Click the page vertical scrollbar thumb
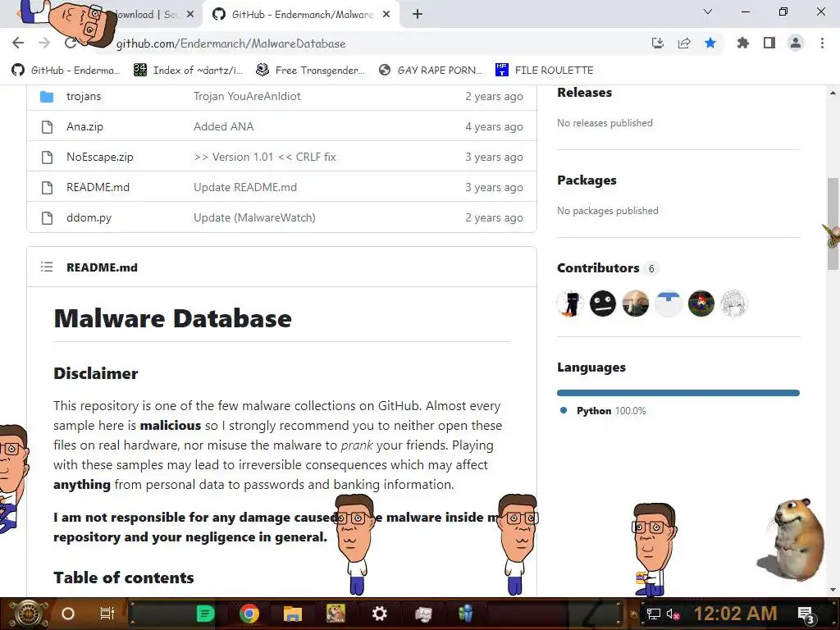The width and height of the screenshot is (840, 630). (x=833, y=224)
